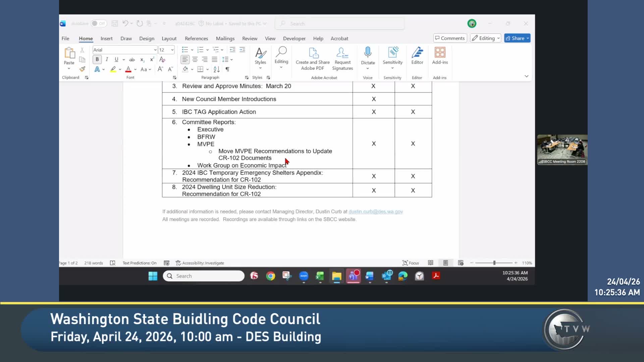Screen dimensions: 644x362
Task: Open the Layout ribbon tab
Action: [x=169, y=39]
